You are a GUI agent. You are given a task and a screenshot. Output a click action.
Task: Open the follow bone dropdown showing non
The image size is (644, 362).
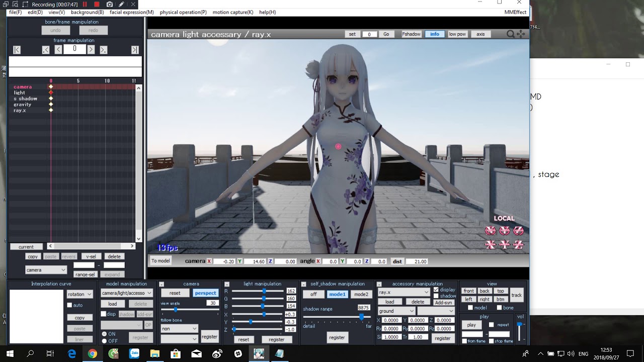[179, 328]
